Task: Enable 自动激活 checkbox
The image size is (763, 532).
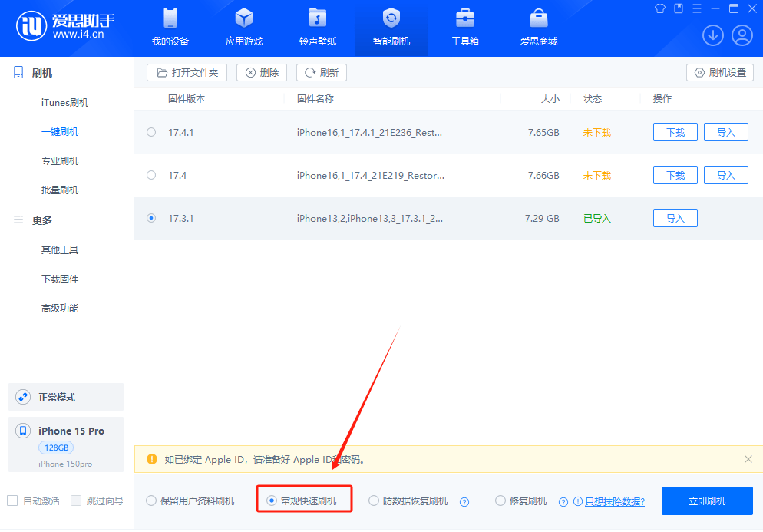Action: [12, 501]
